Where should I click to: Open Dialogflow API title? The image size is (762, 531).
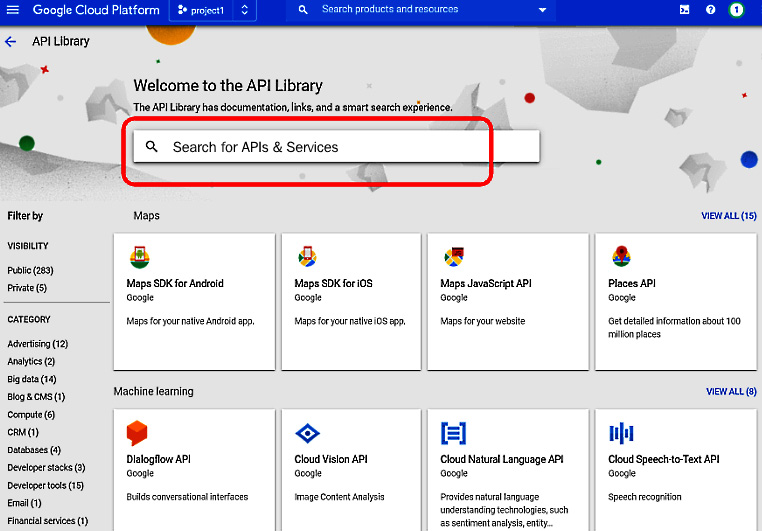point(158,459)
